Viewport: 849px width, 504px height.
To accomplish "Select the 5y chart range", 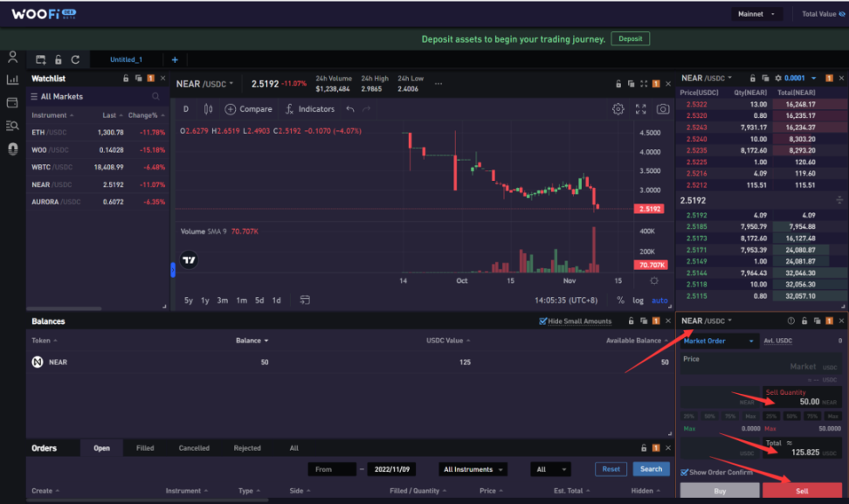I will [x=189, y=300].
